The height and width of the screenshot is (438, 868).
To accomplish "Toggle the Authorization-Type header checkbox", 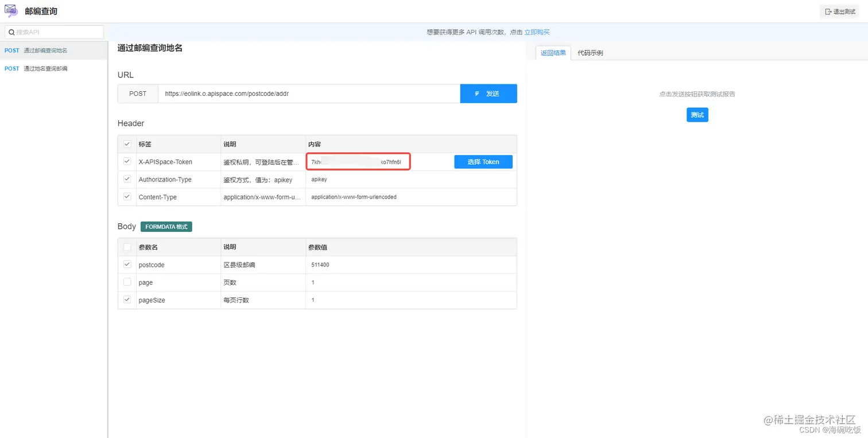I will tap(127, 179).
